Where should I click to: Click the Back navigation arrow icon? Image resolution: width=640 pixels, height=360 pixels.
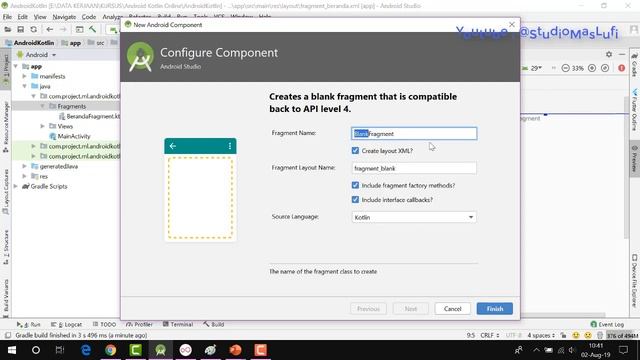[50, 29]
